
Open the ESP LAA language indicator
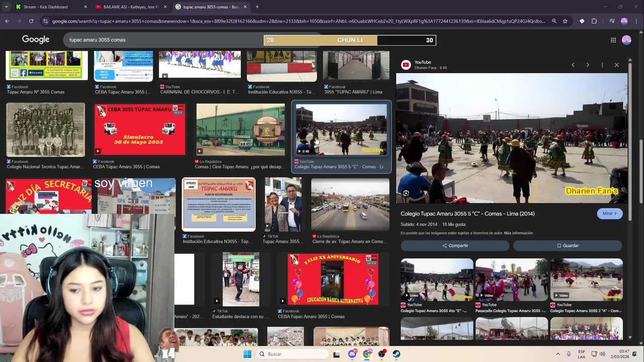582,354
